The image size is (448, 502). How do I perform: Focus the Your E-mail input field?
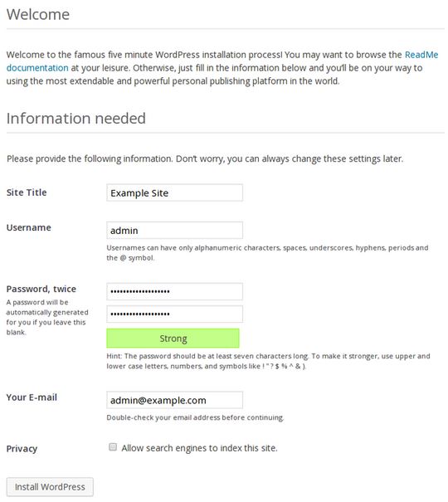[175, 400]
